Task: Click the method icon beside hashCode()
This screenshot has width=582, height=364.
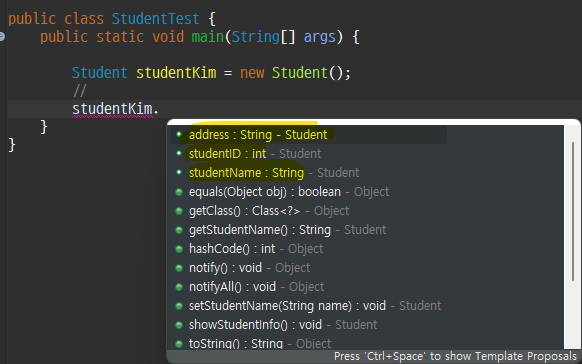Action: click(x=179, y=249)
